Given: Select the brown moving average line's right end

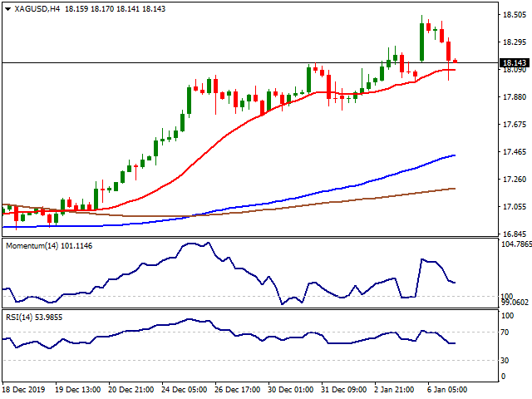Looking at the screenshot, I should (x=453, y=189).
